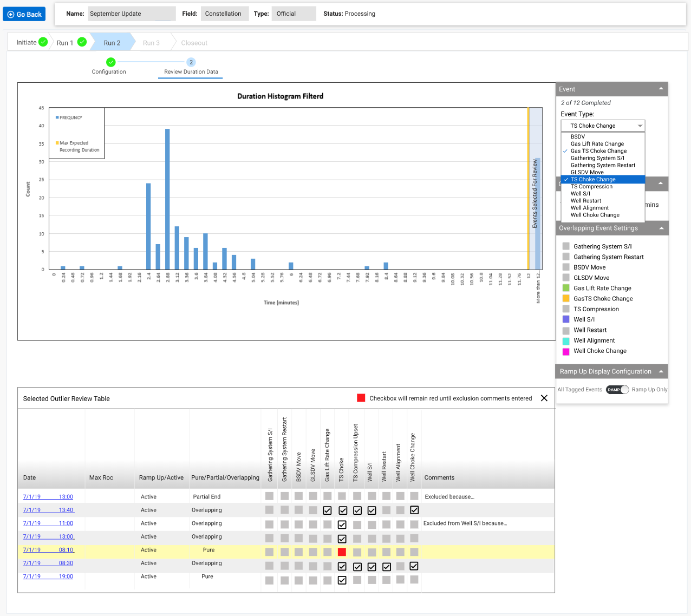Click the step 2 circle icon
Image resolution: width=691 pixels, height=616 pixels.
(191, 62)
